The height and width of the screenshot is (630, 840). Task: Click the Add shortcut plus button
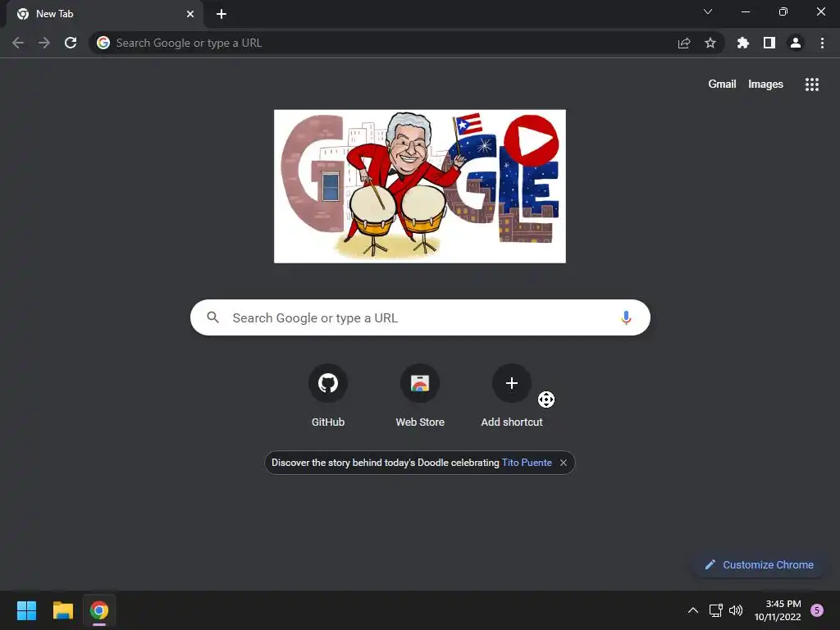tap(512, 383)
